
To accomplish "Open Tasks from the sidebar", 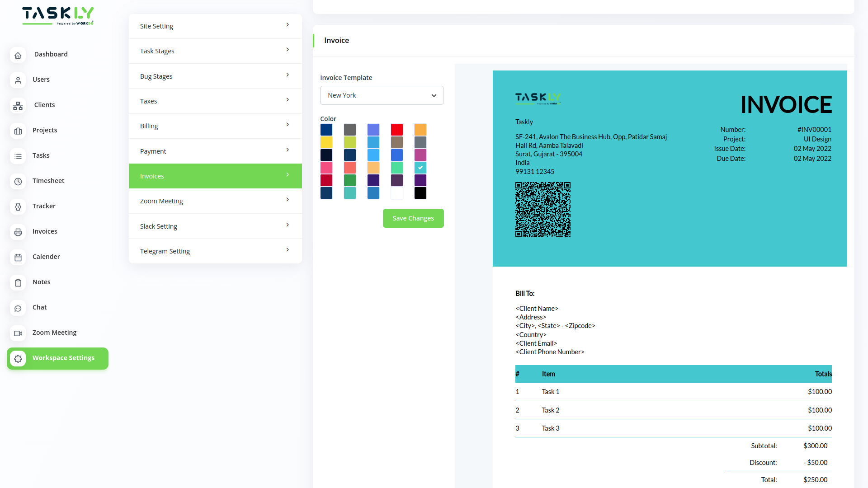I will coord(41,155).
